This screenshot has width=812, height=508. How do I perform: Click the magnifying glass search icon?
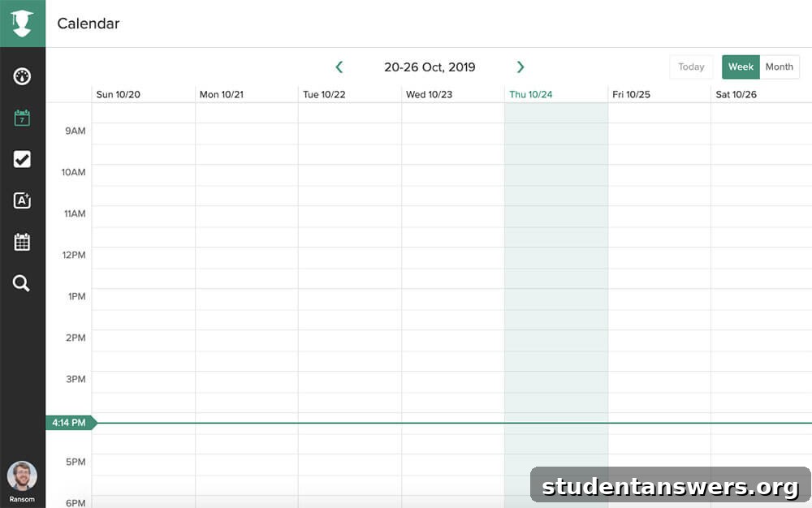coord(21,283)
